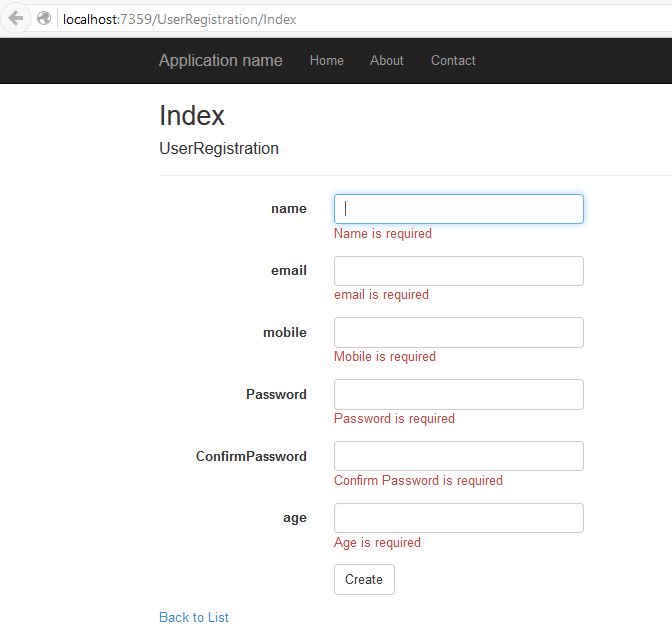672x631 pixels.
Task: Click the name field label
Action: pos(289,209)
